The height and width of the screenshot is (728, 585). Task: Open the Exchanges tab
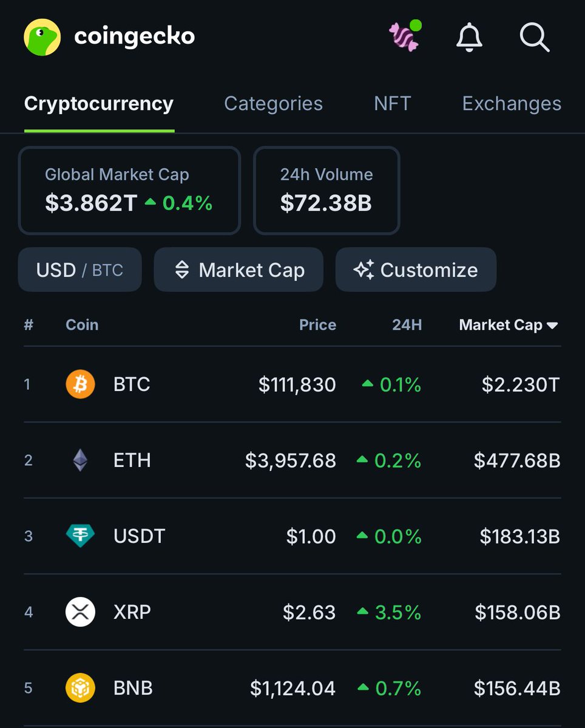click(x=512, y=104)
